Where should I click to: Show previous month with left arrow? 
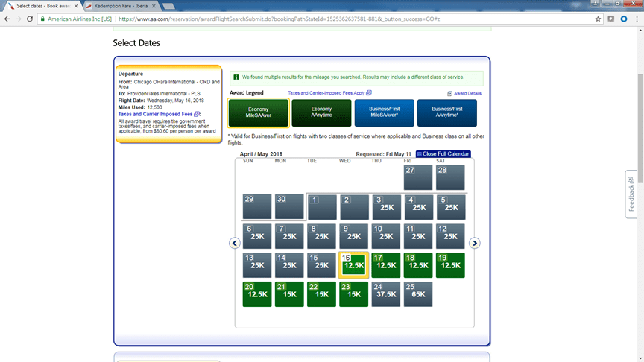[235, 243]
